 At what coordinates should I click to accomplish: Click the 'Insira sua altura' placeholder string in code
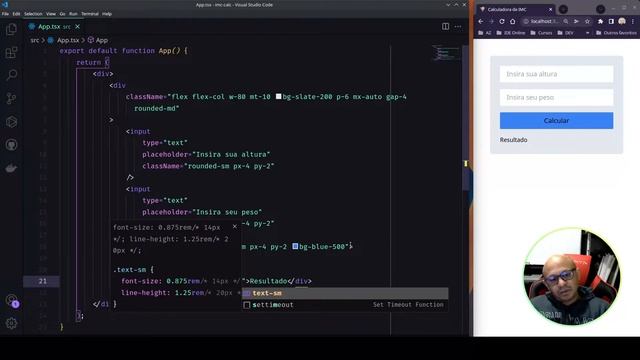pos(231,154)
